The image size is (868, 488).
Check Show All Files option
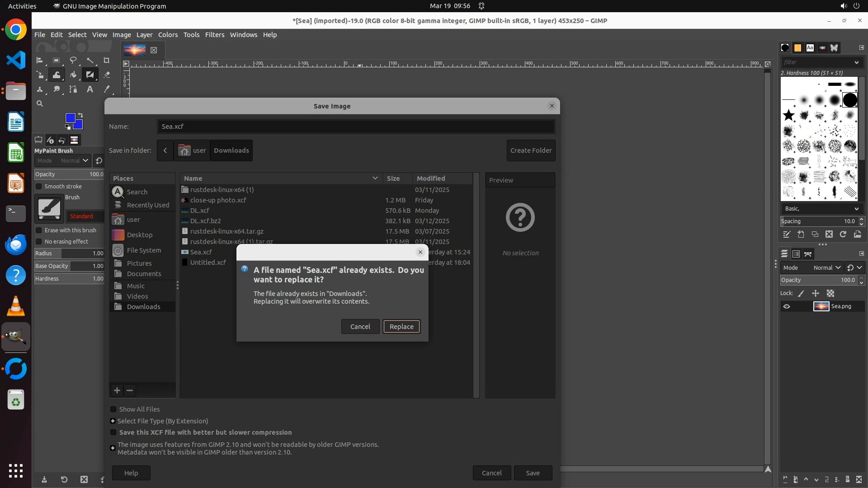113,409
